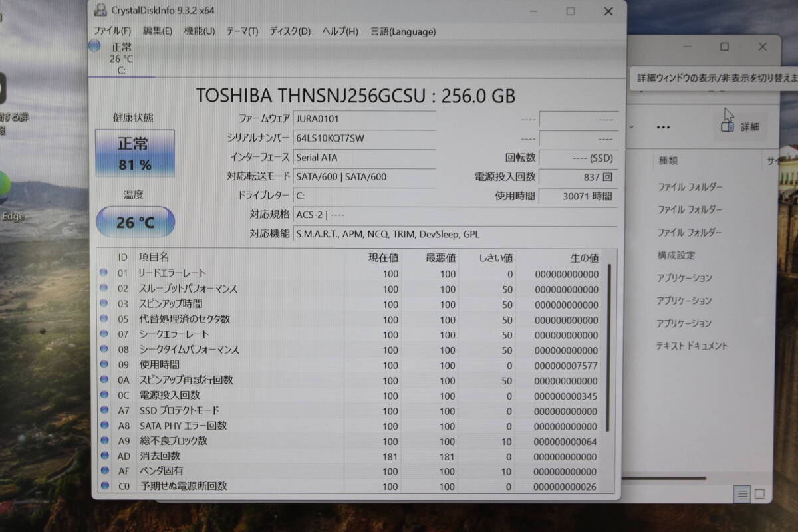Click the status dot for A7 SSD プロテクトモード
Screen dimensions: 798x532
(x=104, y=410)
